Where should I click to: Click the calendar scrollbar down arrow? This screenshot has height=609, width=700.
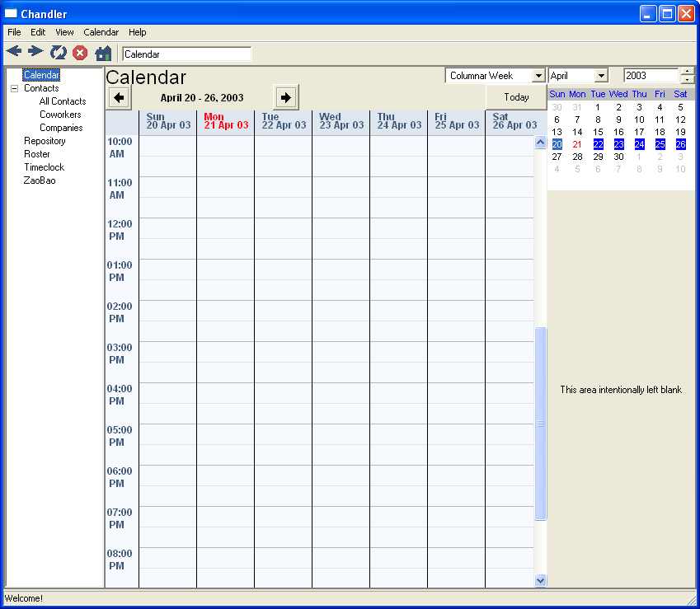pos(541,580)
